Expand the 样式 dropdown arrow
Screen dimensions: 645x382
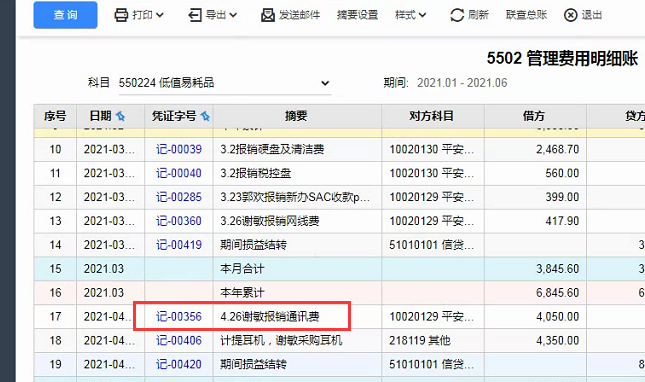click(x=422, y=15)
